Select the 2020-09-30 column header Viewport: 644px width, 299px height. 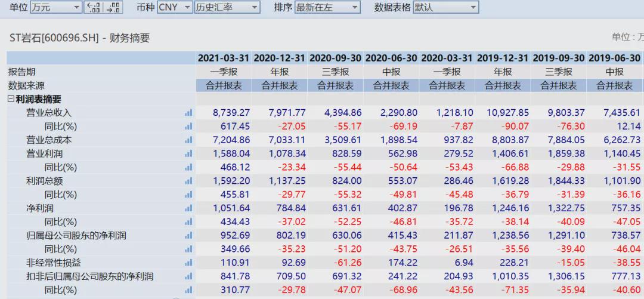point(335,58)
